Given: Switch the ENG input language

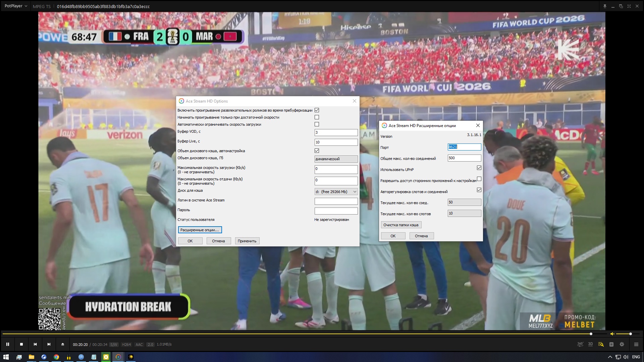Looking at the screenshot, I should 636,357.
